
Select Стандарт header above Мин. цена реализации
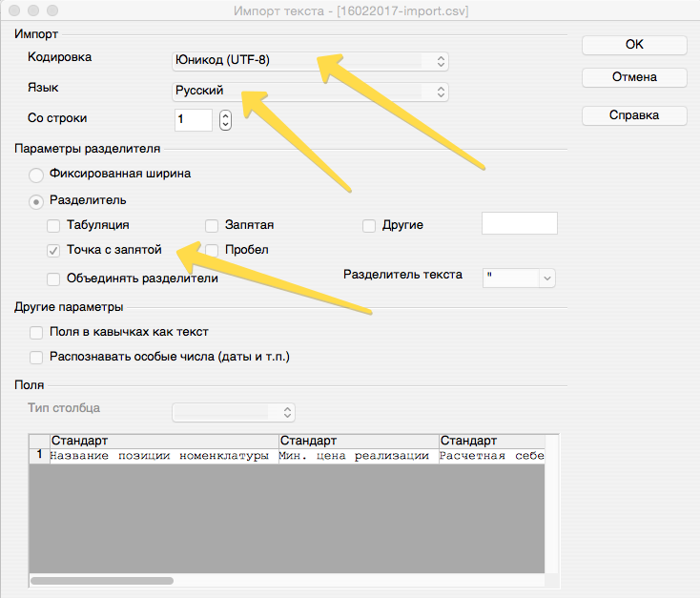pyautogui.click(x=359, y=442)
